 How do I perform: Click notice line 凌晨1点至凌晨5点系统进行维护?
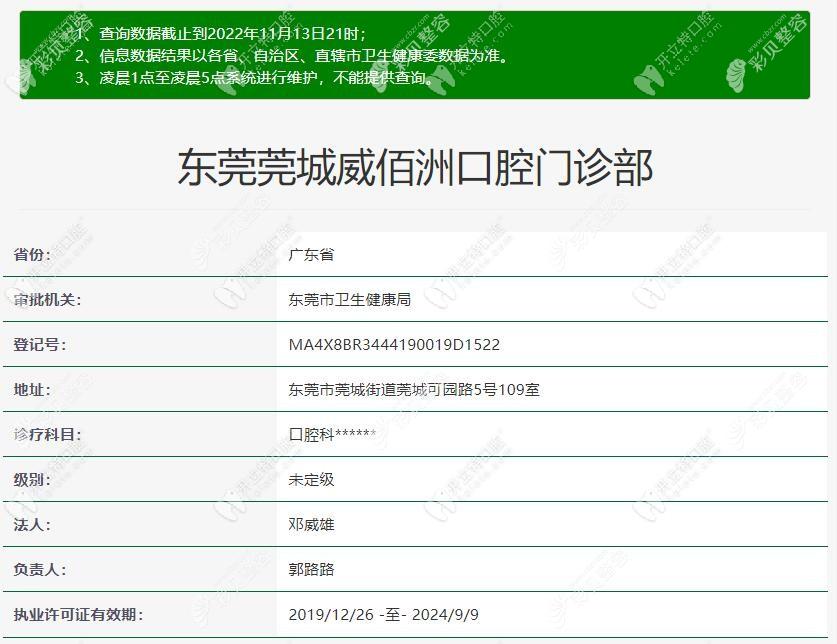[257, 77]
